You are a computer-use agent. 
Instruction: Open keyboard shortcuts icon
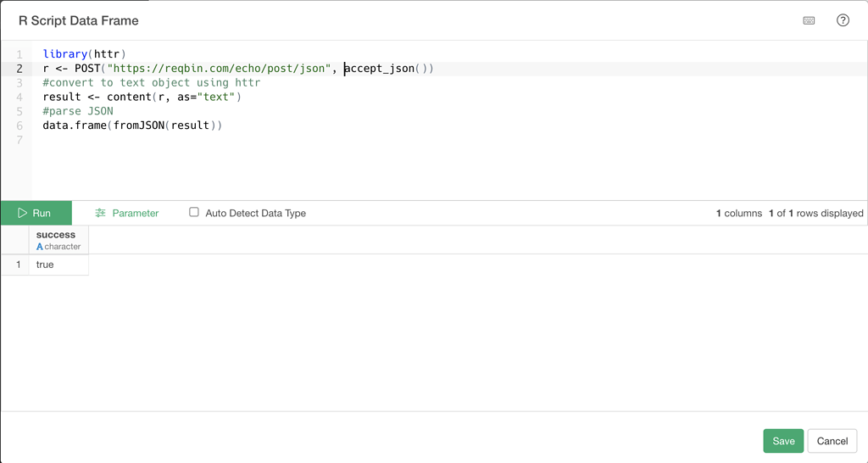[x=809, y=20]
